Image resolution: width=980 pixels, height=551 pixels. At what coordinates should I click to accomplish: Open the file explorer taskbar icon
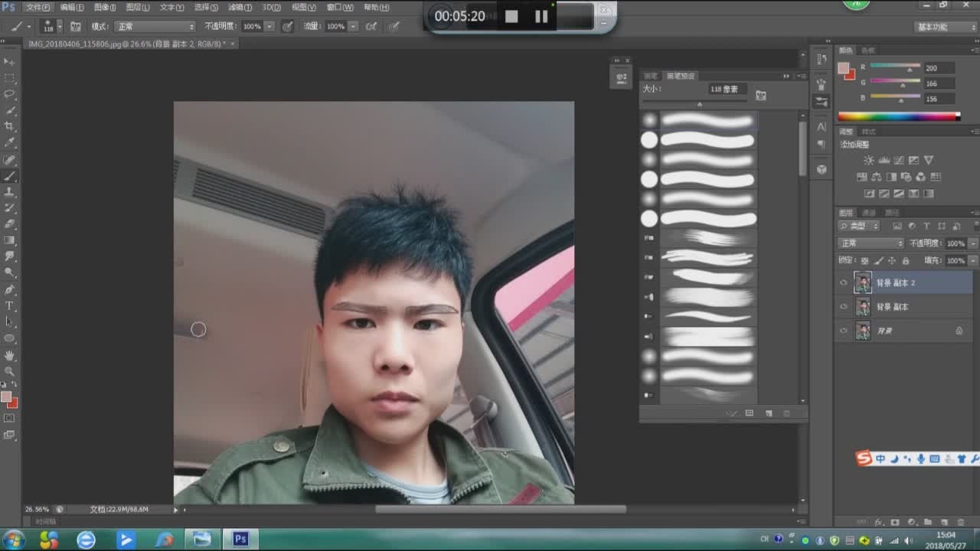tap(202, 540)
